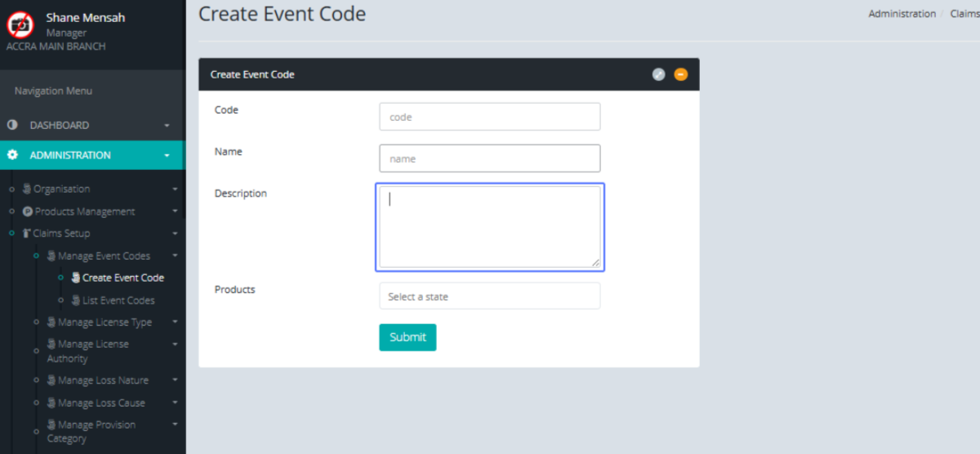The width and height of the screenshot is (980, 454).
Task: Collapse panel with orange minus icon
Action: (x=681, y=74)
